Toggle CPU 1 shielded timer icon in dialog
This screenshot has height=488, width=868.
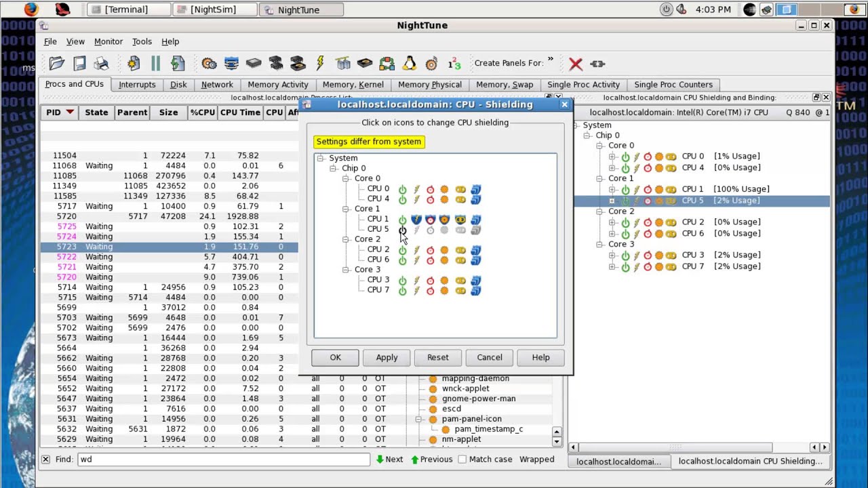point(430,220)
